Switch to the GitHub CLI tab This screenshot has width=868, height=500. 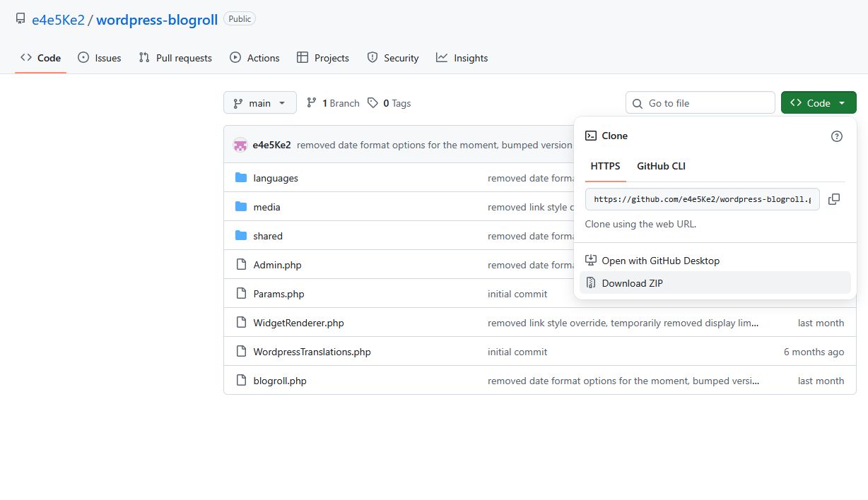click(x=661, y=166)
